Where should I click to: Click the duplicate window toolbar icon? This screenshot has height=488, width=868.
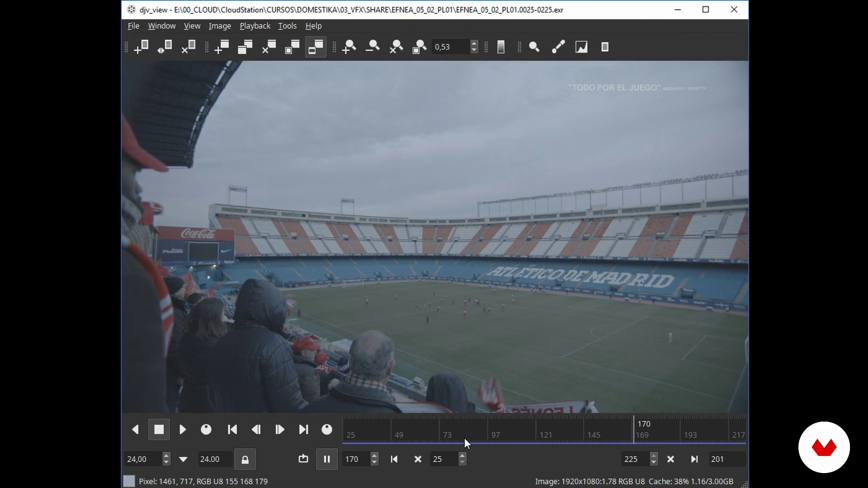(245, 47)
